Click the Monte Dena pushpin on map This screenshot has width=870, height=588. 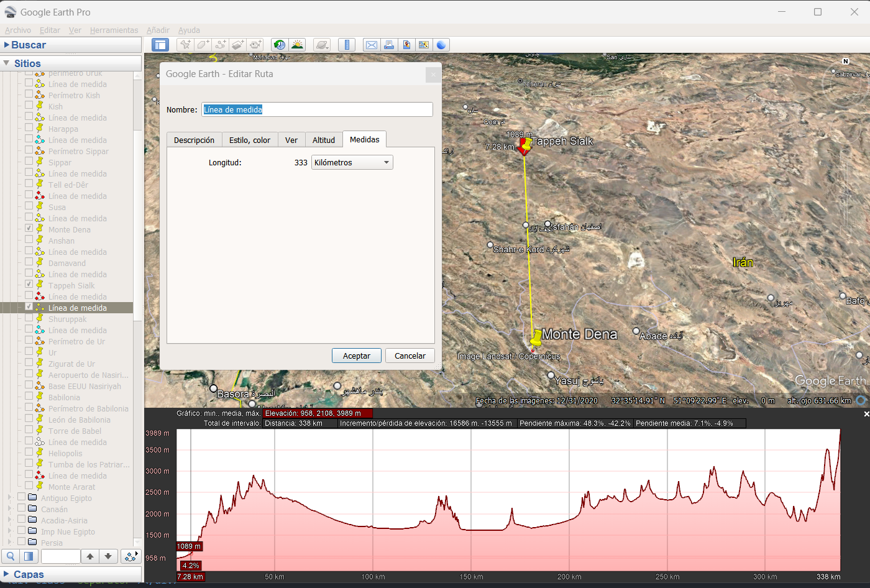pos(536,338)
